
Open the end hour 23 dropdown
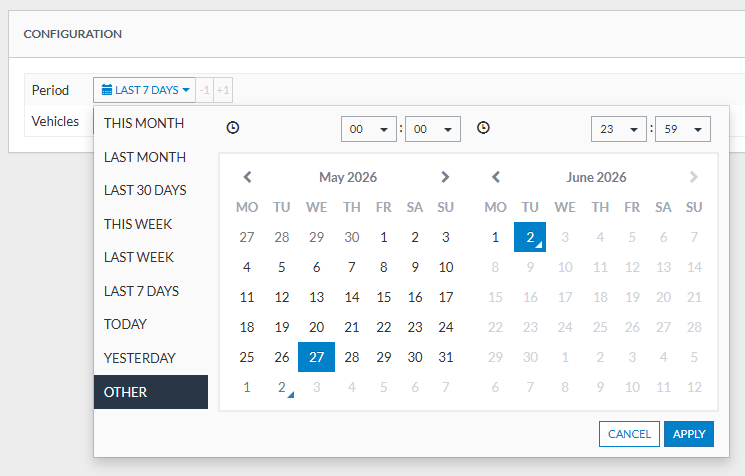[x=619, y=129]
